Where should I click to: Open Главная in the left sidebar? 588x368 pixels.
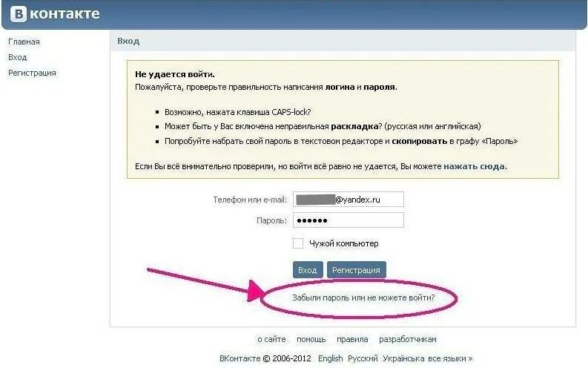click(x=24, y=42)
